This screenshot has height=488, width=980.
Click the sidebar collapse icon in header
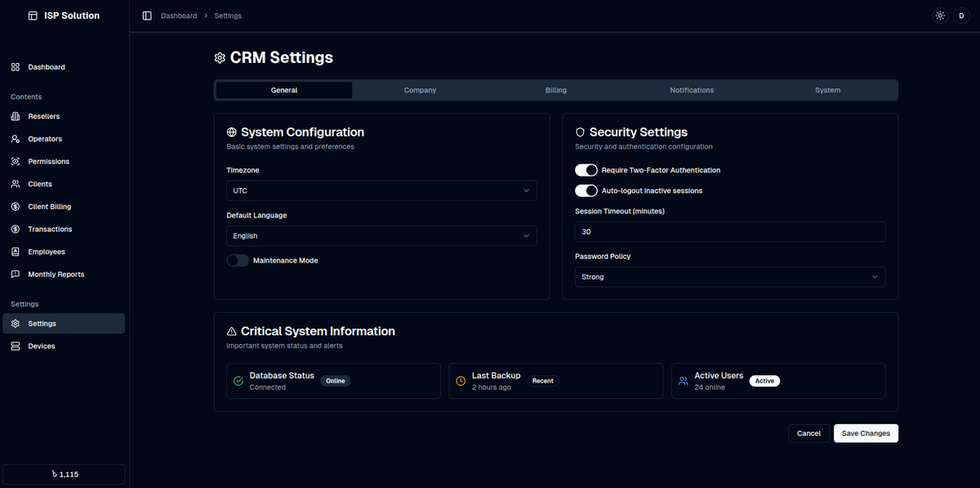[x=147, y=16]
